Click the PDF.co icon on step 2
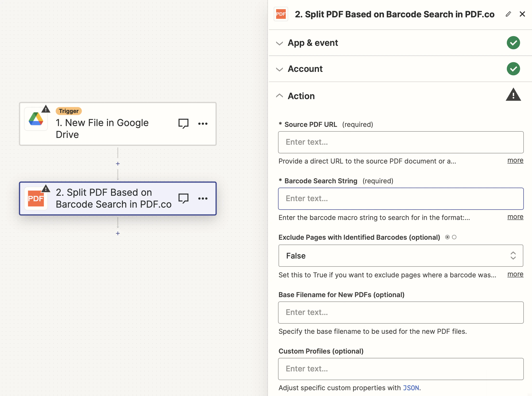 coord(36,198)
